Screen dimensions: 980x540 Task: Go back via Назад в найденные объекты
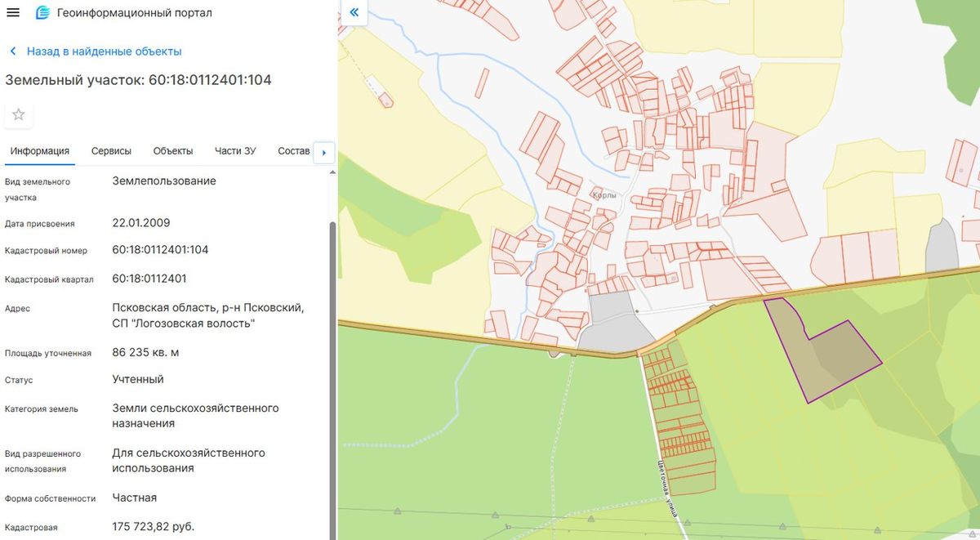(96, 51)
